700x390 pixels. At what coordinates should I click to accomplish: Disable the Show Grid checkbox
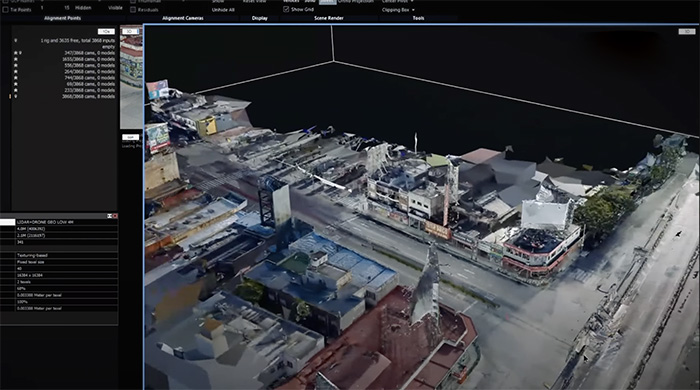[x=286, y=9]
